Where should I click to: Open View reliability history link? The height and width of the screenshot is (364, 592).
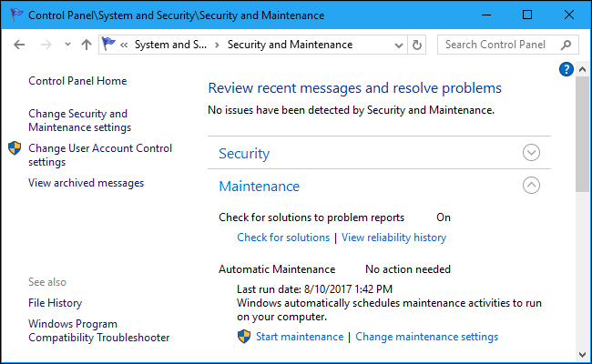coord(393,238)
